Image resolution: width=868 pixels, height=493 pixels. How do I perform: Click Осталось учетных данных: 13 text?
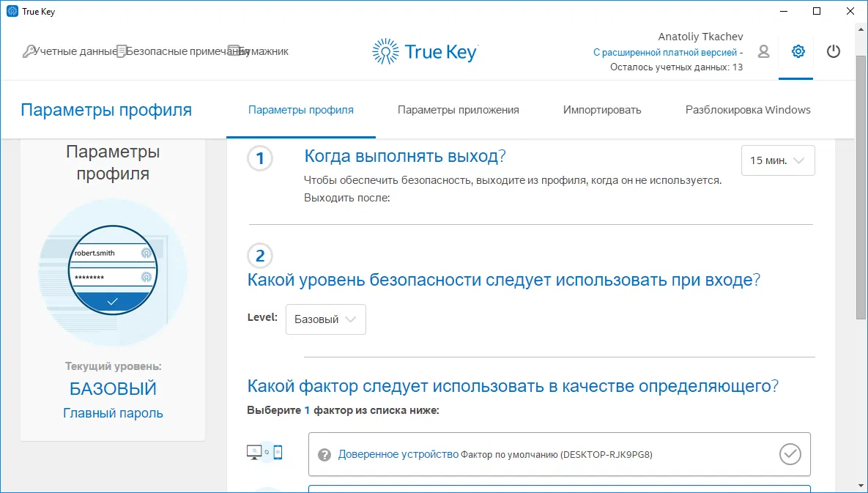click(677, 67)
